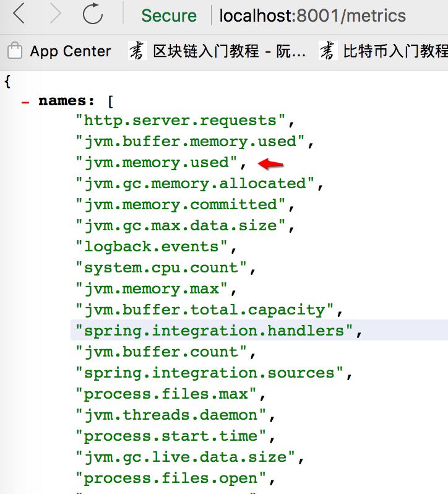Click the 比特币入门教程 bookmark favicon
Viewport: 448px width, 494px height.
coord(327,51)
